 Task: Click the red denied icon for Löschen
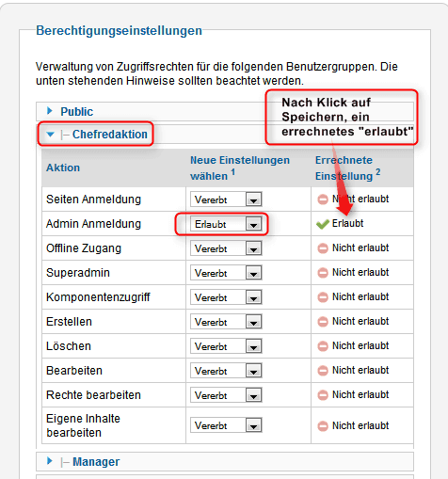click(323, 346)
